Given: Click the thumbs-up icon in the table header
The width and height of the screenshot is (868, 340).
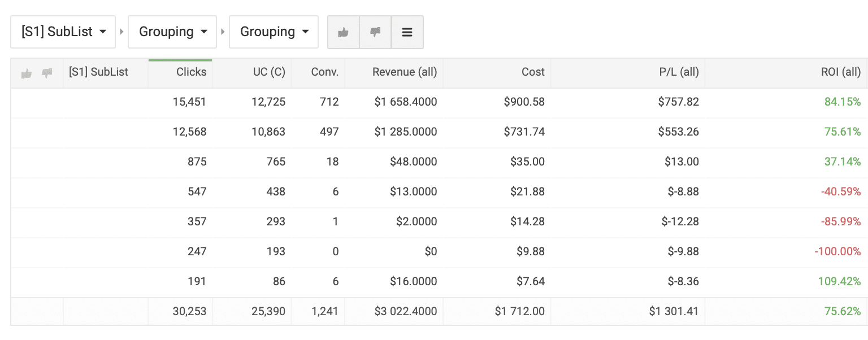Looking at the screenshot, I should click(27, 73).
